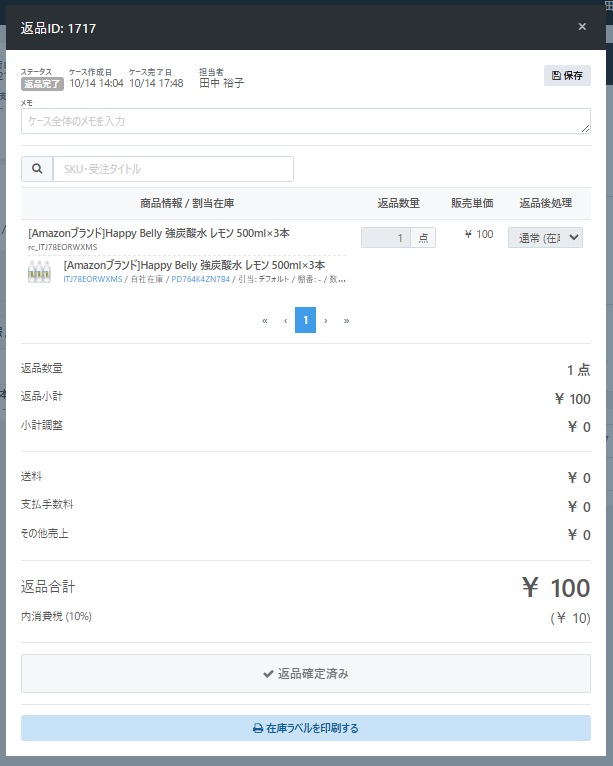Viewport: 613px width, 766px height.
Task: Click the Happy Belly bottle thumbnail
Action: (39, 272)
